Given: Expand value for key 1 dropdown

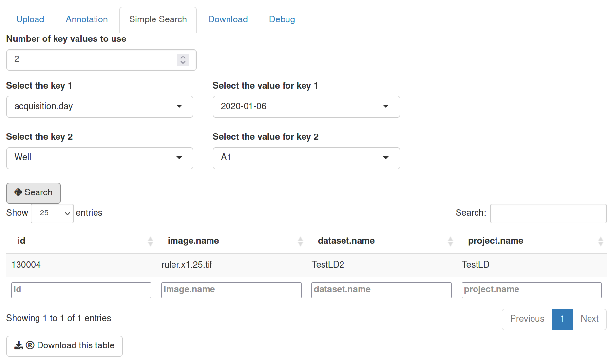Looking at the screenshot, I should click(x=306, y=107).
